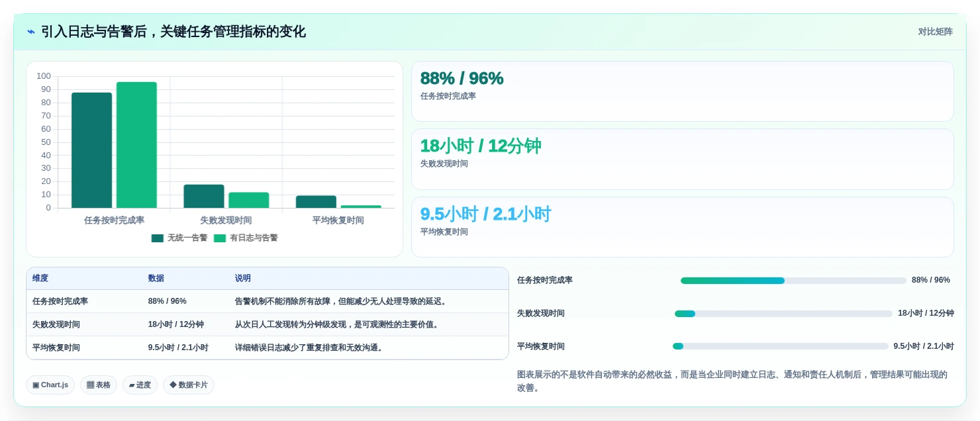Click the explanation starting 详细错误日志
980x421 pixels.
(310, 348)
